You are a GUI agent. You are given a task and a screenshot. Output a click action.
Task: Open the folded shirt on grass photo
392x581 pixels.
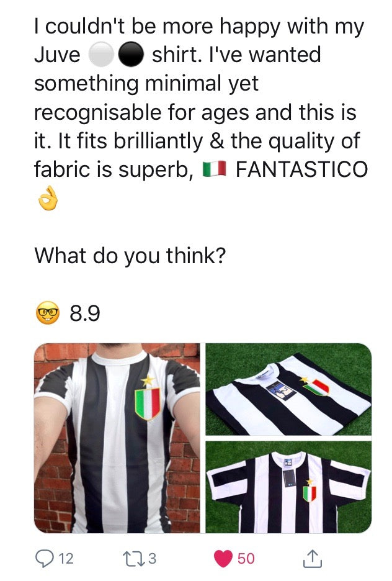(288, 389)
